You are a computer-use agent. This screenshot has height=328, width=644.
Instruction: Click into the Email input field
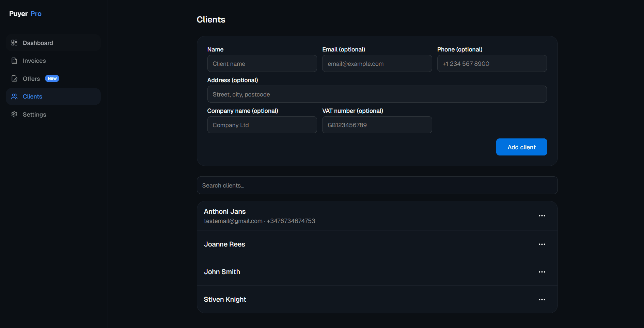click(x=377, y=64)
